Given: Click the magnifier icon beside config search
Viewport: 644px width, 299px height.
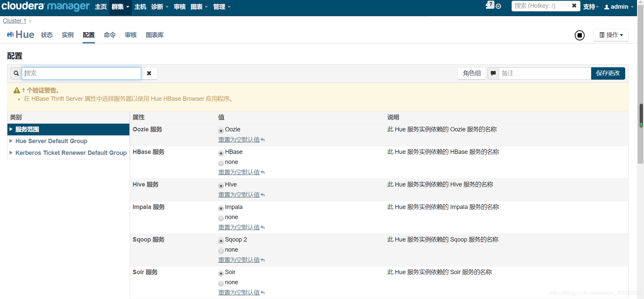Looking at the screenshot, I should pyautogui.click(x=16, y=73).
